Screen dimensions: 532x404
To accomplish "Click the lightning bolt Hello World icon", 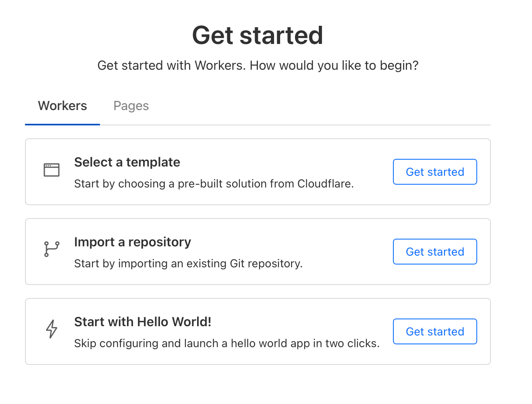I will pyautogui.click(x=52, y=329).
